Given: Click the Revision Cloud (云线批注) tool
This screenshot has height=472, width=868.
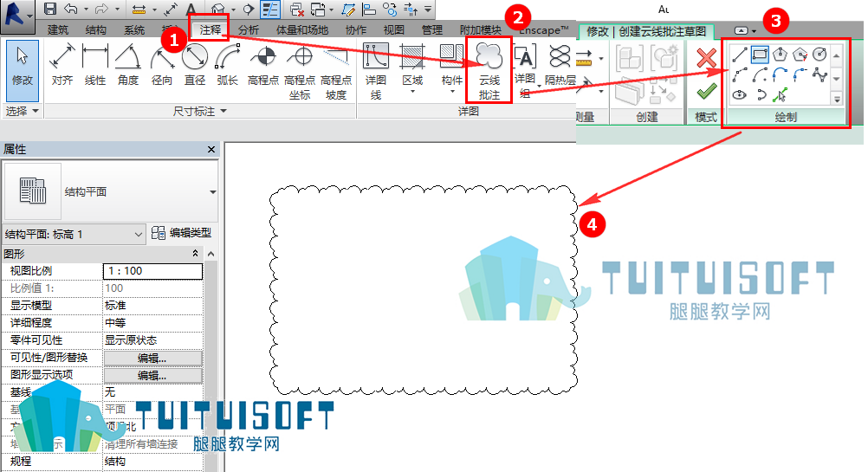Looking at the screenshot, I should tap(489, 71).
